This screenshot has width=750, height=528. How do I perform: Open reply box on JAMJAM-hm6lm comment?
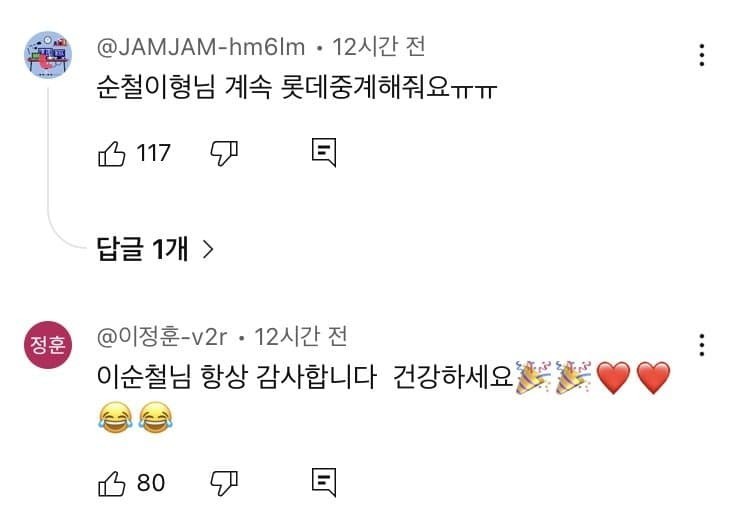pyautogui.click(x=324, y=153)
